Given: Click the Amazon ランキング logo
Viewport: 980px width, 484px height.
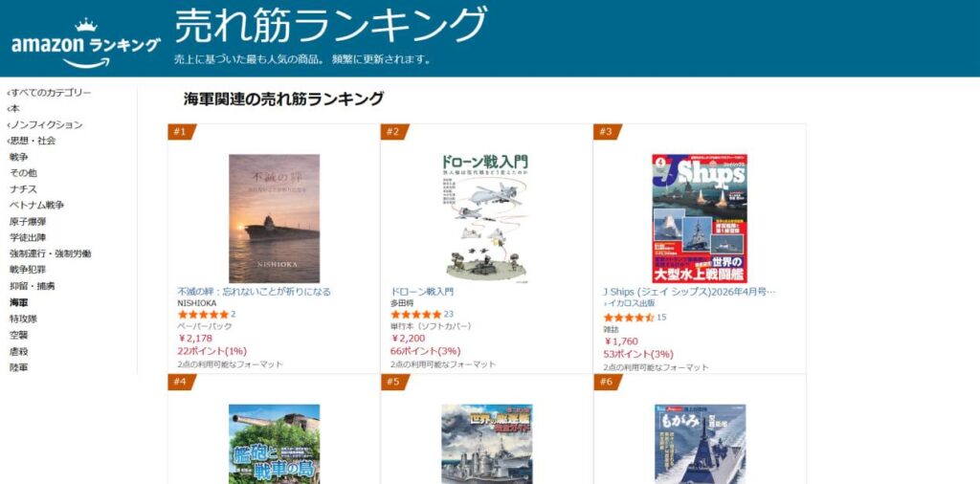Looking at the screenshot, I should pyautogui.click(x=85, y=44).
